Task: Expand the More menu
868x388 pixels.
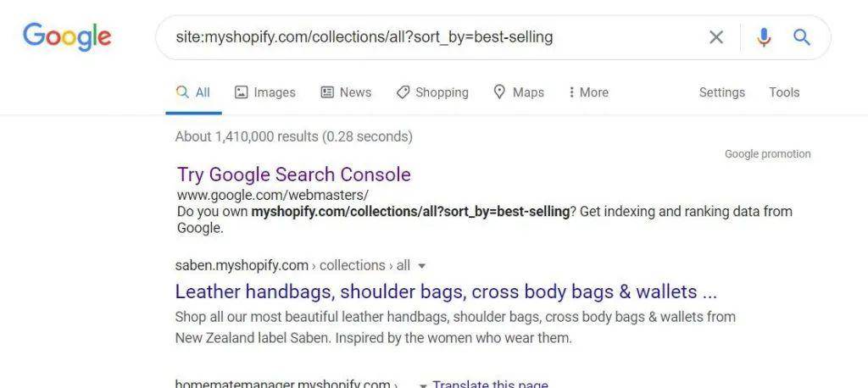Action: [x=588, y=92]
